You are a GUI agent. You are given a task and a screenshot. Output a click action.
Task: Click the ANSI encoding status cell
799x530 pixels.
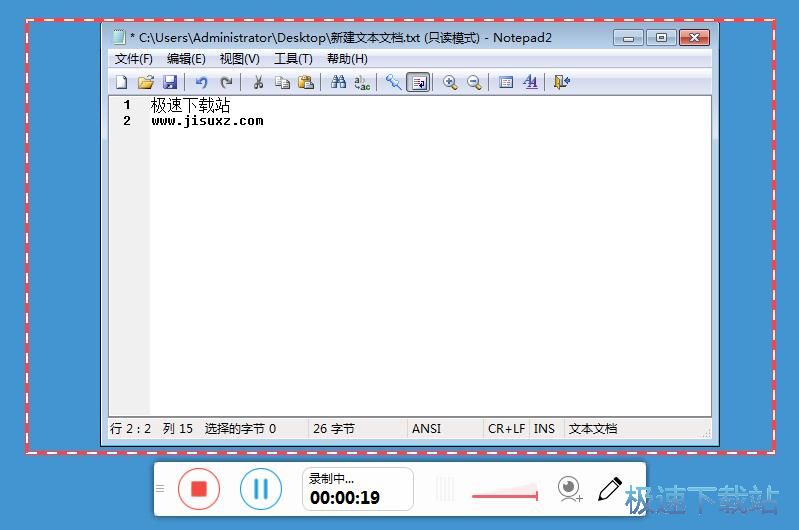point(445,429)
